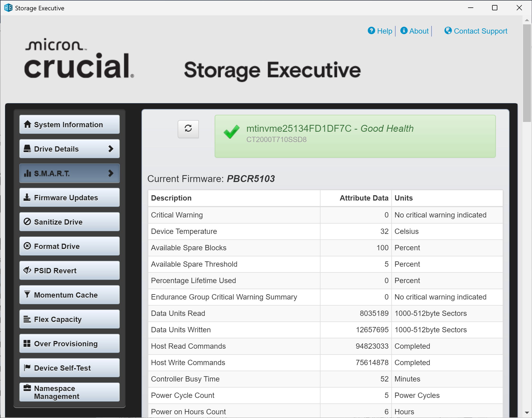The image size is (532, 418).
Task: Click the Data Units Read value 8035189
Action: (374, 313)
